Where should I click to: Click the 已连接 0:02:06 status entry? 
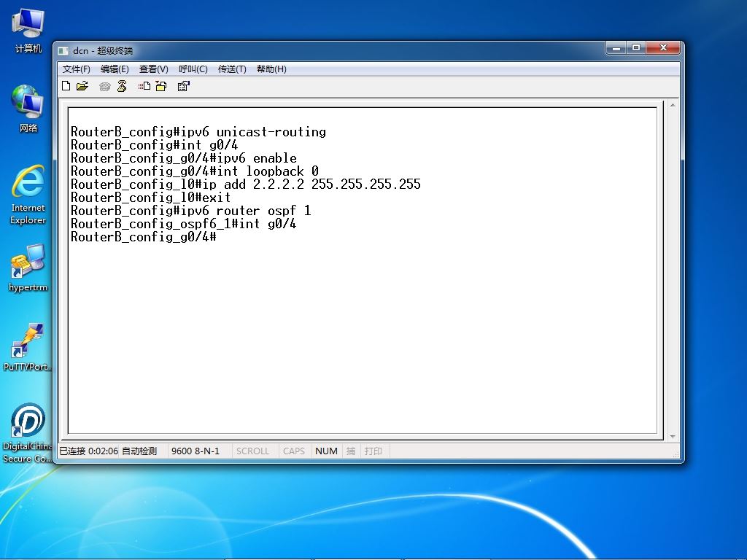point(88,451)
